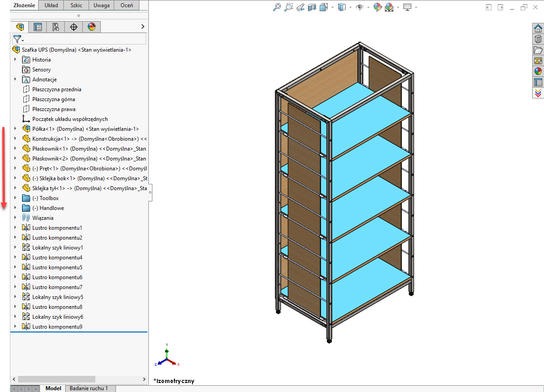The image size is (544, 392).
Task: Select the Sensory tree item
Action: [x=36, y=70]
